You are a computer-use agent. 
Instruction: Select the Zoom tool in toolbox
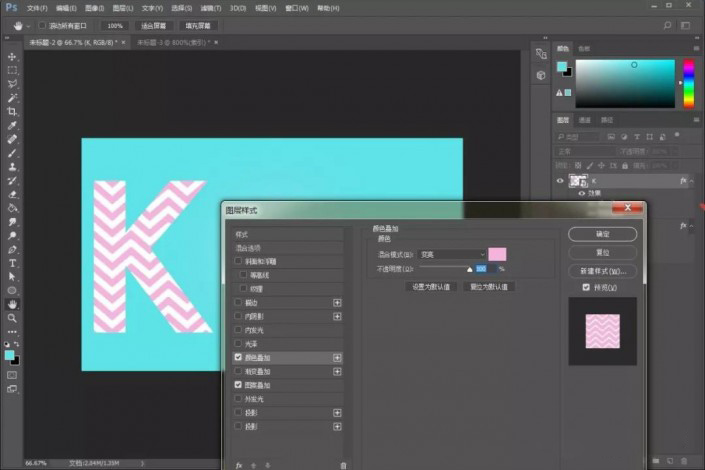pos(12,318)
